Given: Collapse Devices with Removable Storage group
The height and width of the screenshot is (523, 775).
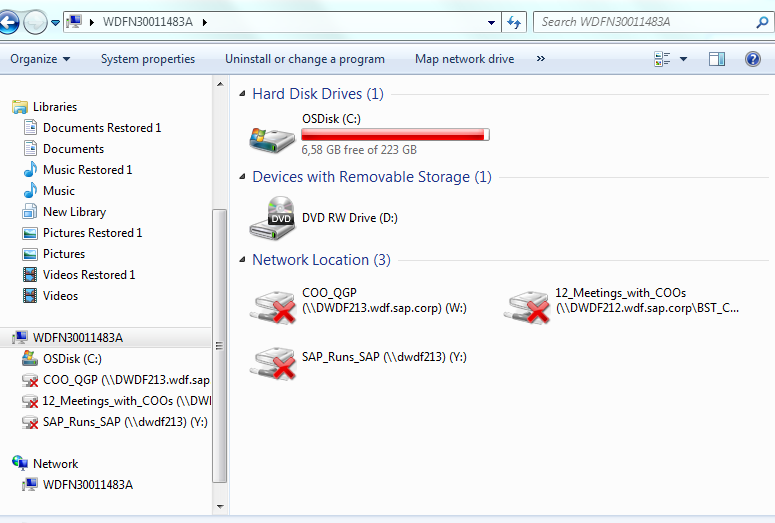Looking at the screenshot, I should point(242,176).
